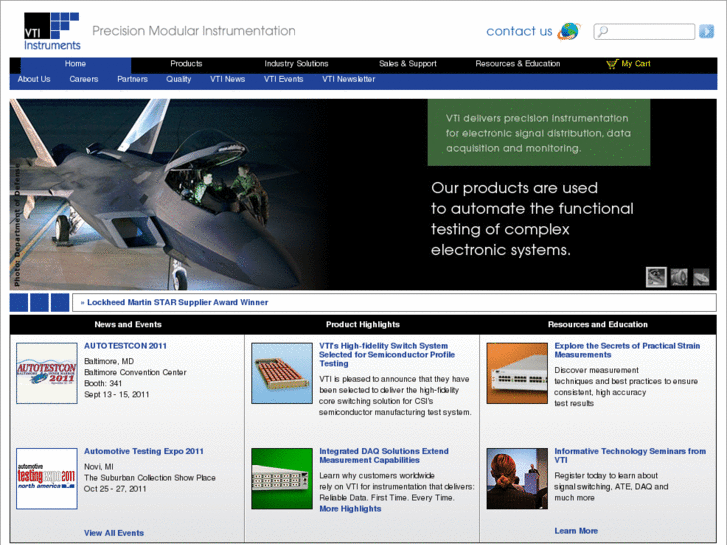The image size is (727, 545).
Task: Open the VTI Events link
Action: click(x=283, y=79)
